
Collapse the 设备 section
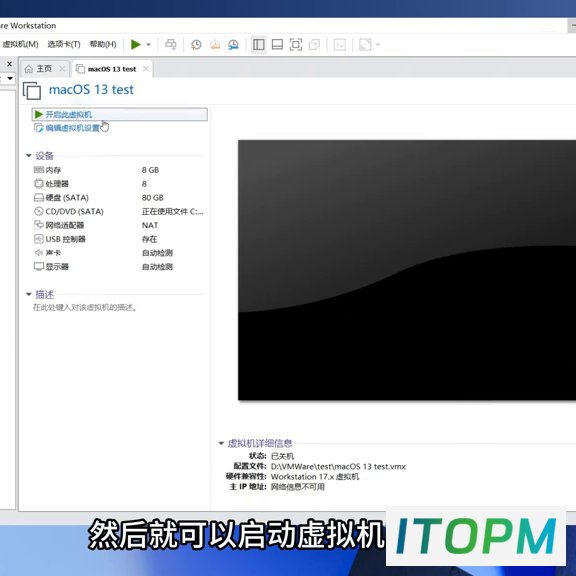point(28,156)
